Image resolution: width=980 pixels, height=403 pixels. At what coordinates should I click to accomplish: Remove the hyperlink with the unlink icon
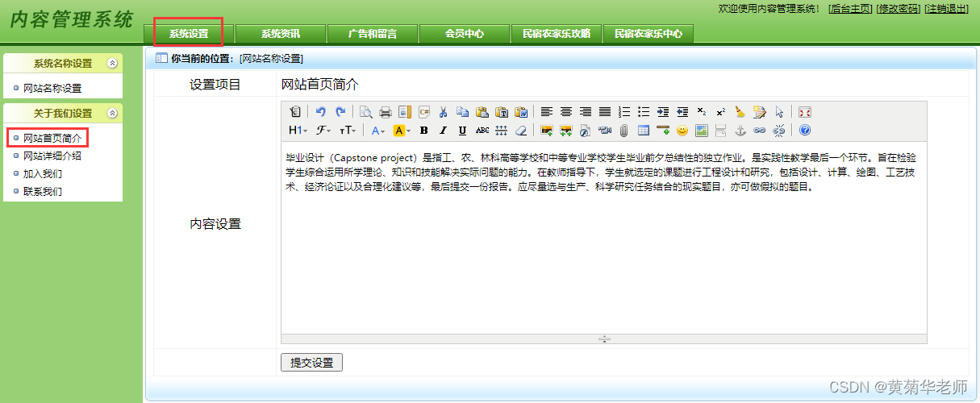pos(778,130)
